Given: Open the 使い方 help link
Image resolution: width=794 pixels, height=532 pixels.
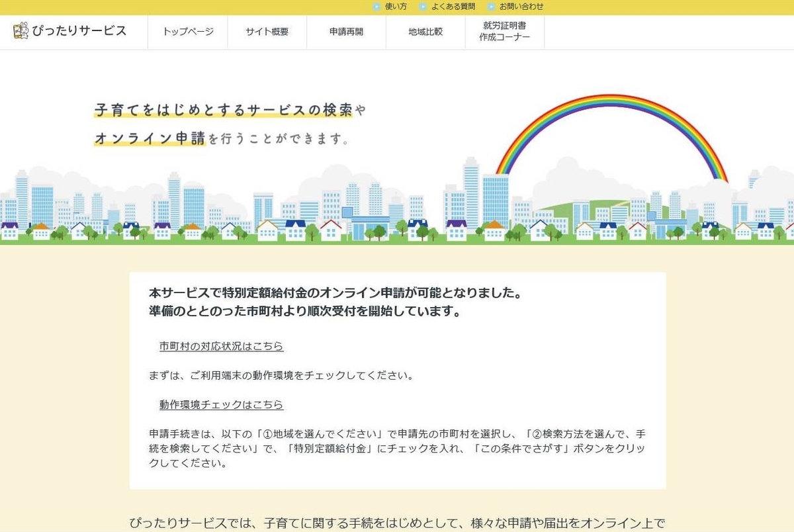Looking at the screenshot, I should click(x=396, y=7).
